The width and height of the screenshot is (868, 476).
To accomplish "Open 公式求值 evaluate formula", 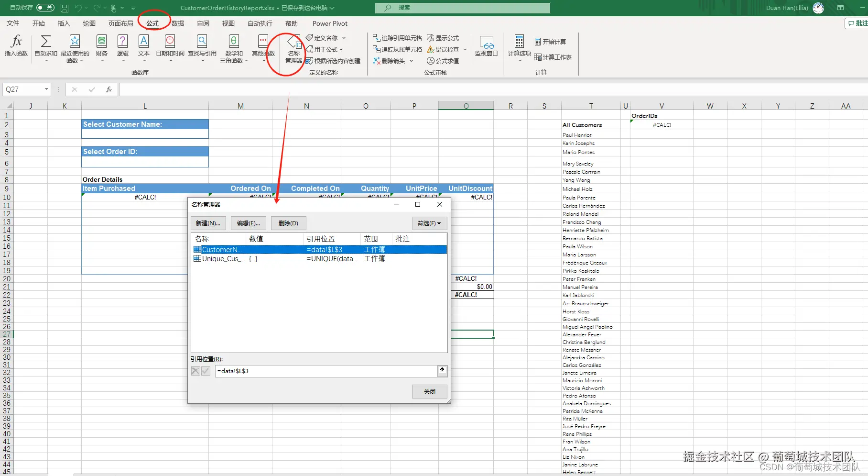I will (x=443, y=61).
